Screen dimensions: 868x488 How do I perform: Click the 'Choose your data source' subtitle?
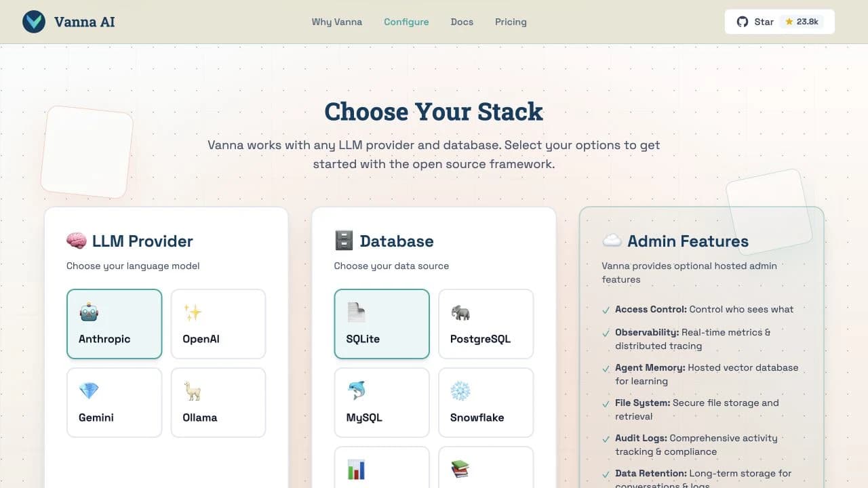coord(391,266)
